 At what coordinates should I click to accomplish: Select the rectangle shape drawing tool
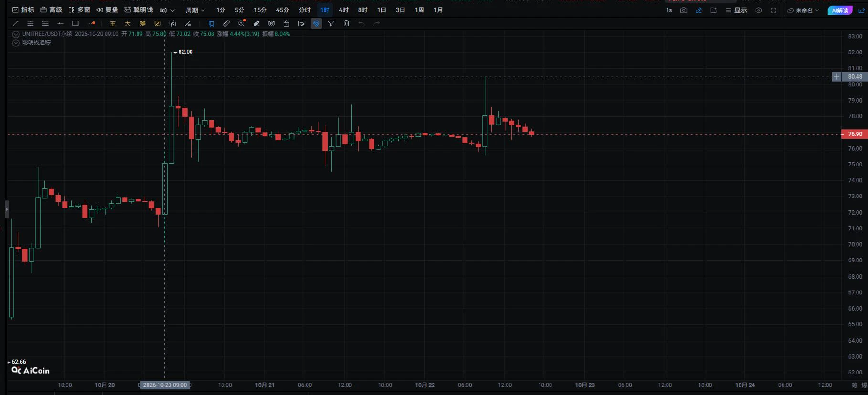(75, 23)
